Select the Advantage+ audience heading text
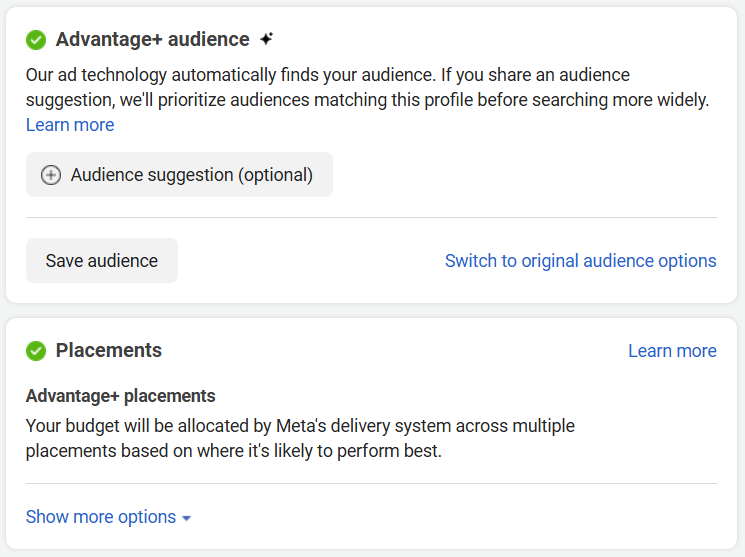 pos(152,40)
